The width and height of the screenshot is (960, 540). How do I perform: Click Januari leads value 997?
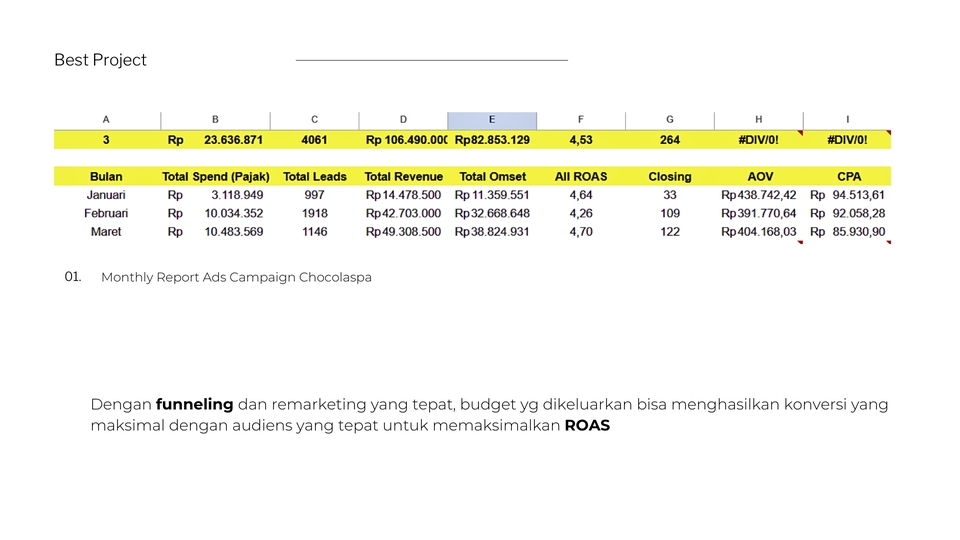(314, 195)
